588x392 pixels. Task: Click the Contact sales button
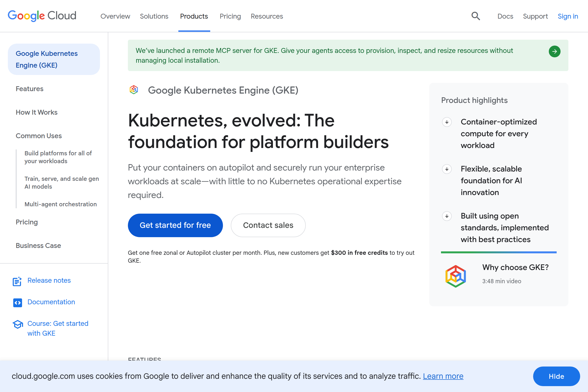(x=268, y=225)
